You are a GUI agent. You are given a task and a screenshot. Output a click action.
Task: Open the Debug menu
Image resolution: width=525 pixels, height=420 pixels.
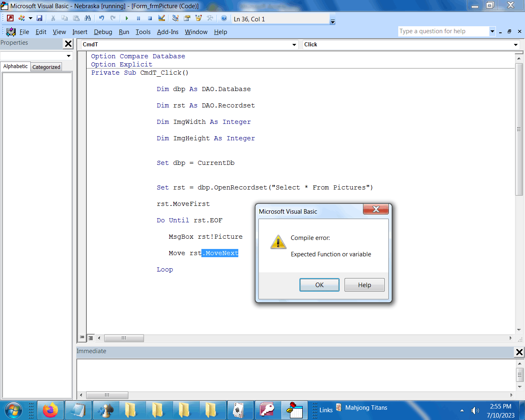[x=103, y=32]
